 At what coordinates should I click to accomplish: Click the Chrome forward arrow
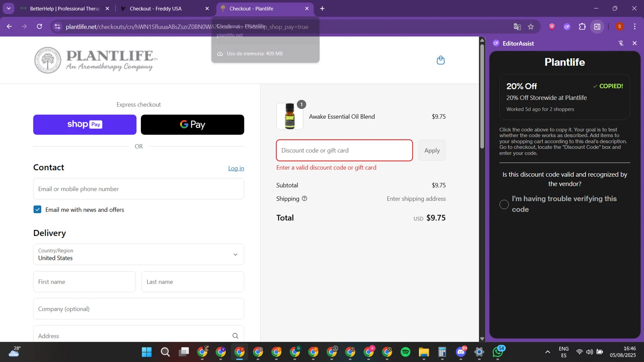tap(24, 27)
